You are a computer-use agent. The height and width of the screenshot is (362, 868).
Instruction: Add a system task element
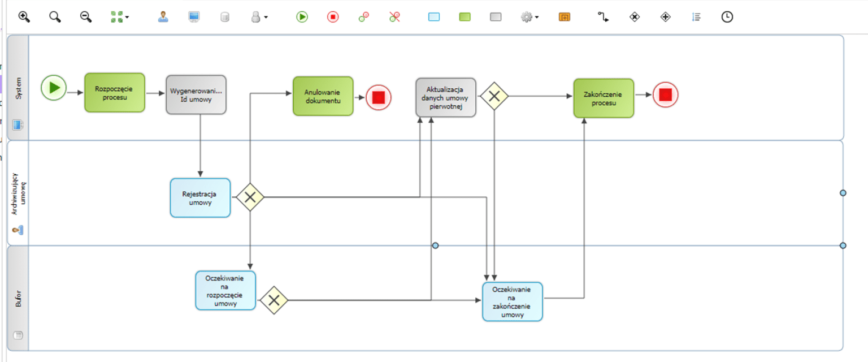(193, 17)
